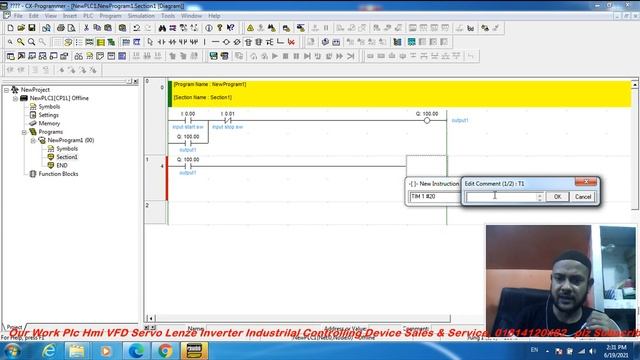Click the question mark Help icon

220,28
